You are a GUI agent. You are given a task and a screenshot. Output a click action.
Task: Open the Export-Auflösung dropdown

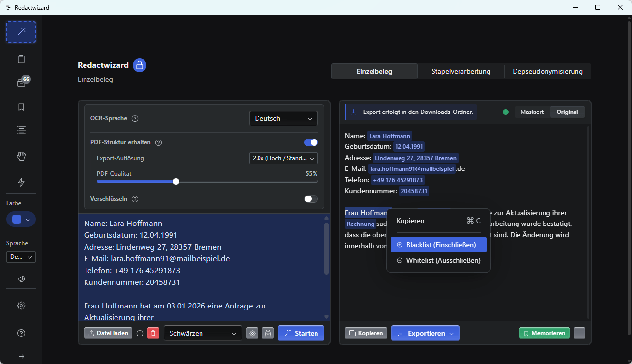pyautogui.click(x=284, y=158)
